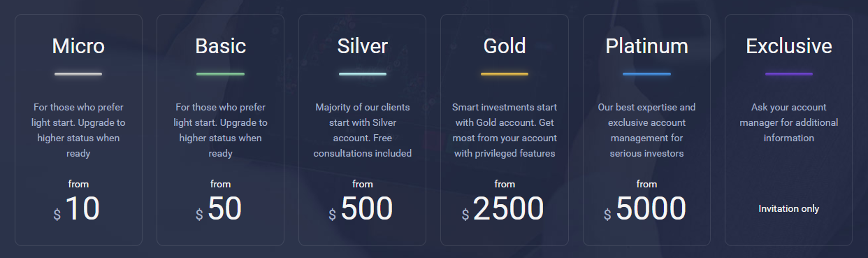Select the Gold account heading
The image size is (868, 258).
click(x=505, y=46)
